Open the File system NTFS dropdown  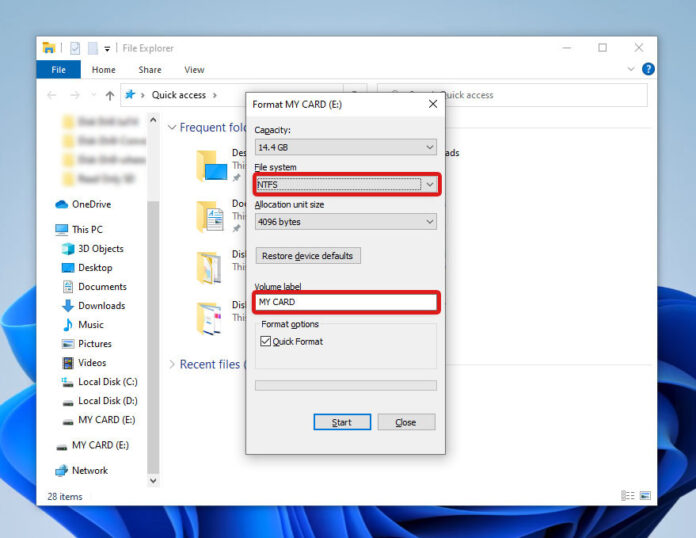coord(346,185)
